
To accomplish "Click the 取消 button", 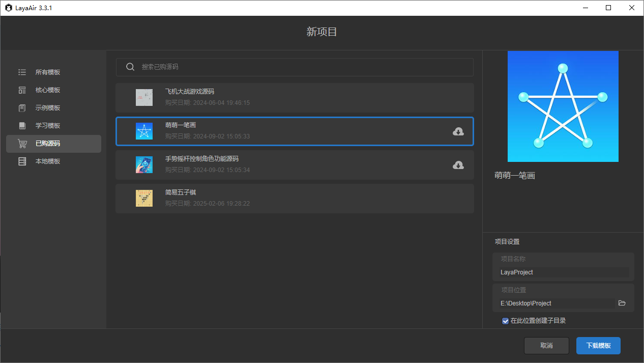I will coord(546,345).
